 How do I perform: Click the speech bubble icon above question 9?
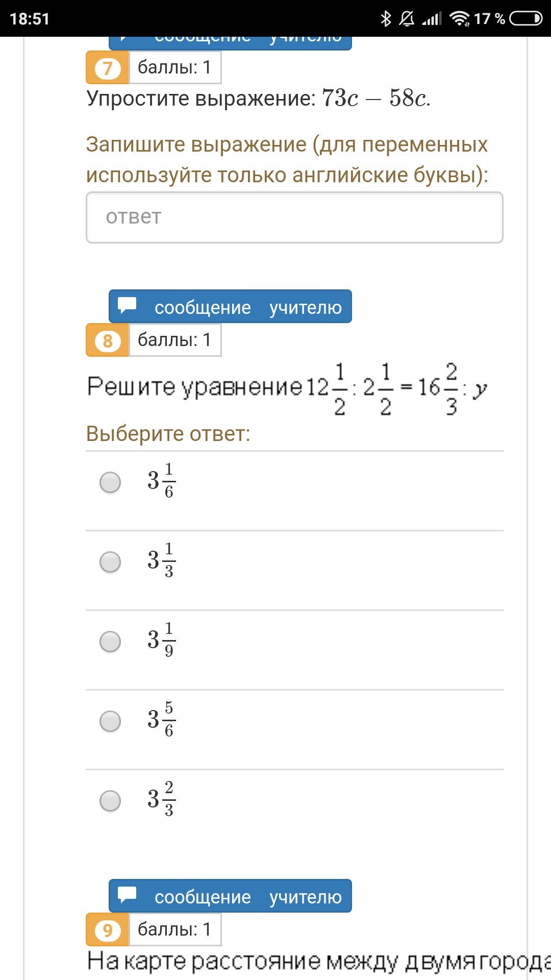pos(127,895)
